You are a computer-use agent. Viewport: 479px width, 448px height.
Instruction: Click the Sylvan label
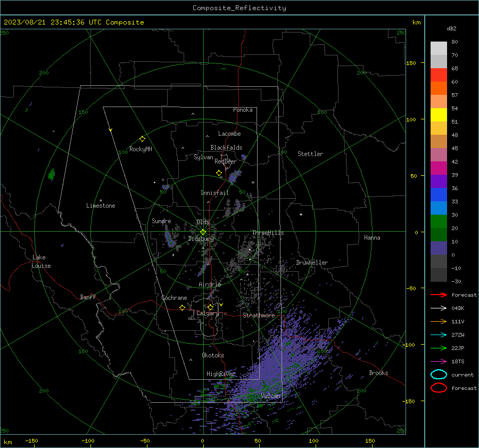point(203,157)
